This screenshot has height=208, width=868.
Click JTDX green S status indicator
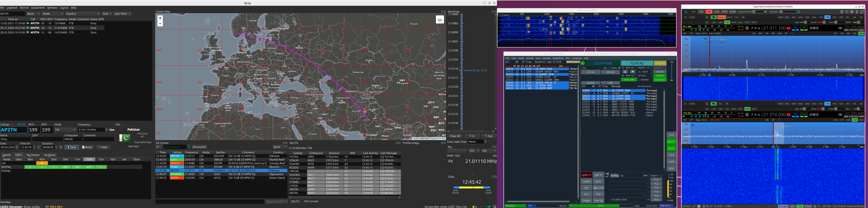(x=583, y=63)
